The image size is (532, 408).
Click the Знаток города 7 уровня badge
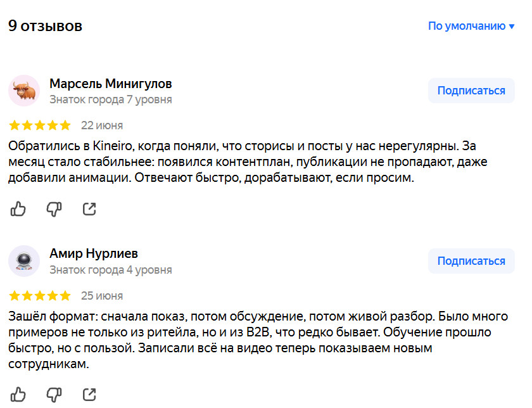pos(111,99)
